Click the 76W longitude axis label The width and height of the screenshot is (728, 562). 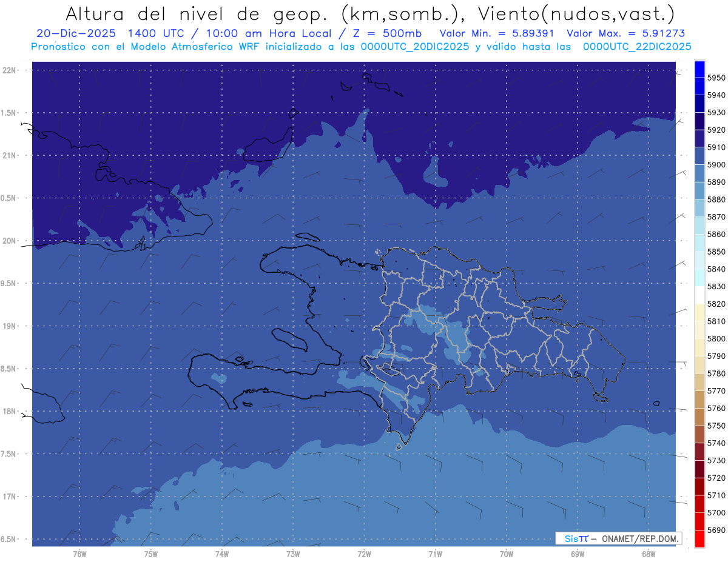(79, 554)
